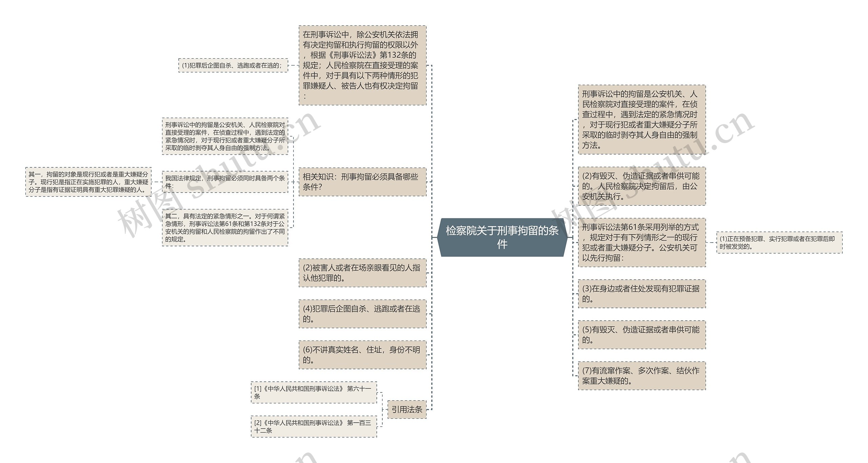Select the leaf node (1)正在预备犯罪、实行犯罪
Screen dimensions: 868x463
779,243
